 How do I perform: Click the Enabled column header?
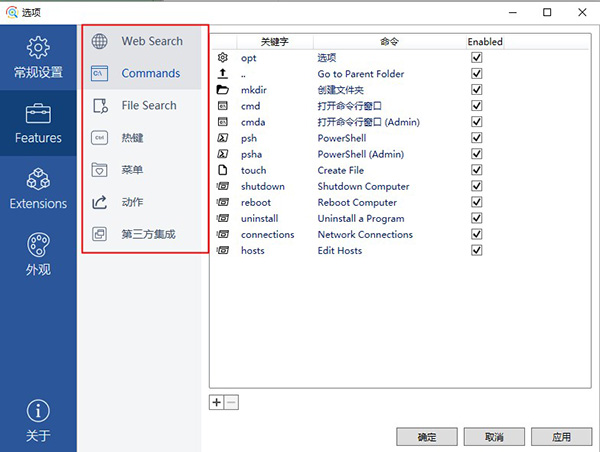click(485, 42)
